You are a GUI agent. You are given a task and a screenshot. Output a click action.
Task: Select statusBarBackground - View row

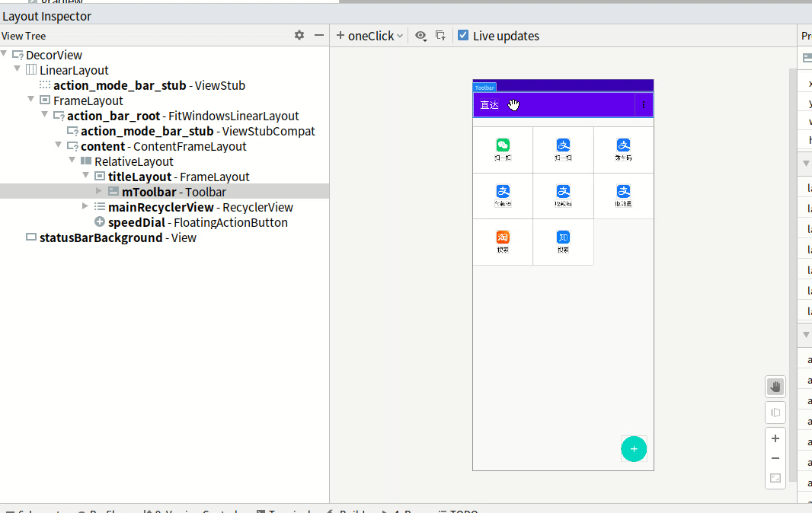(x=165, y=237)
